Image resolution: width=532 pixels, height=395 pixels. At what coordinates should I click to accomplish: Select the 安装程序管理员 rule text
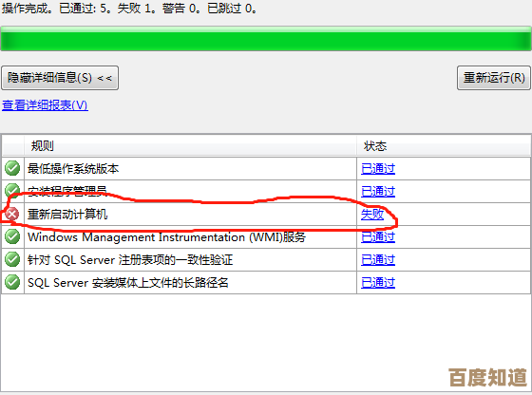click(x=67, y=191)
